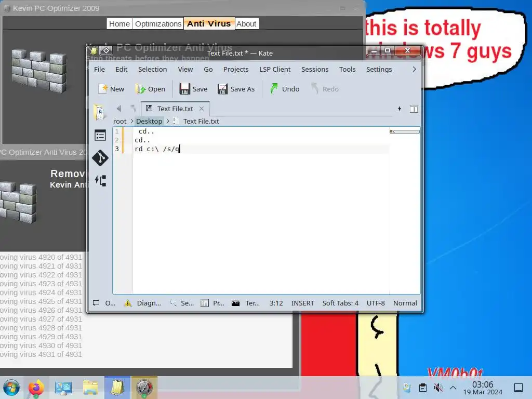Click line 3 text in editor
Screen dimensions: 532x399
click(157, 149)
